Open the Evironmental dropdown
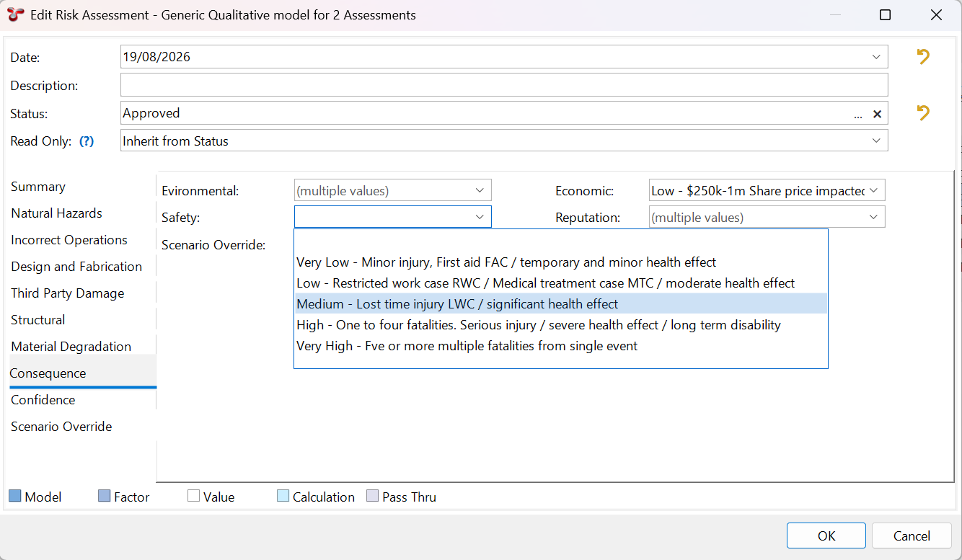 (x=480, y=190)
